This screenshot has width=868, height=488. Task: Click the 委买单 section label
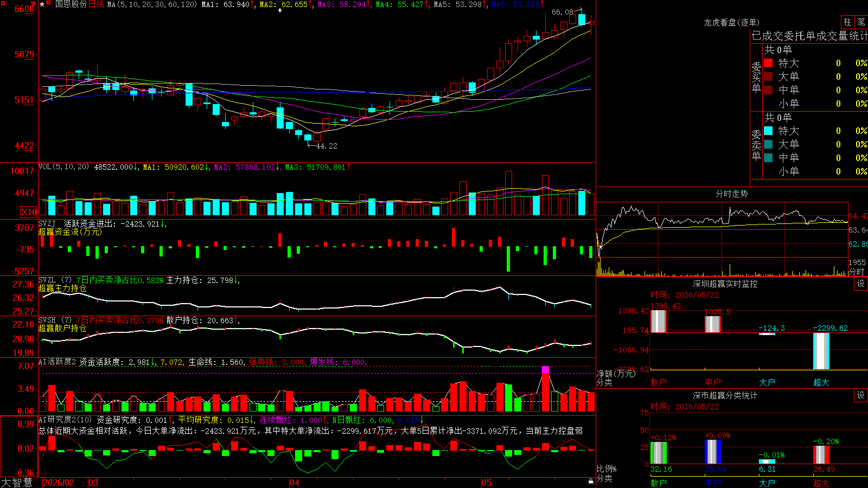(756, 78)
